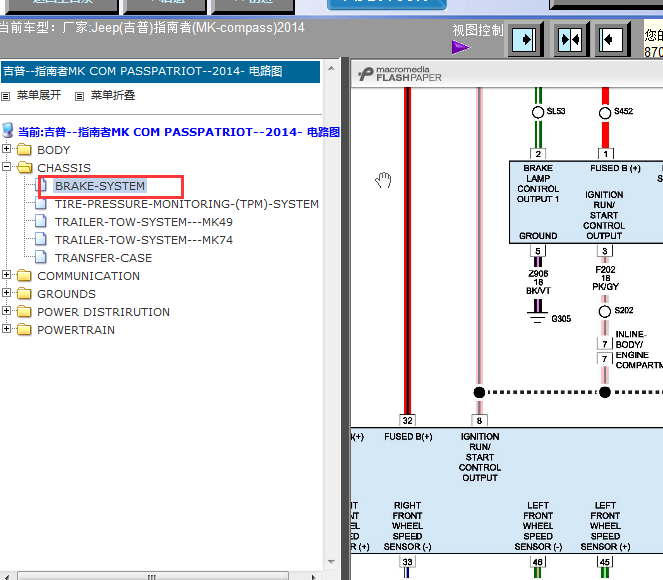
Task: Click the document icon for TRAILER-TOW-SYSTEM---MK49
Action: [x=41, y=221]
